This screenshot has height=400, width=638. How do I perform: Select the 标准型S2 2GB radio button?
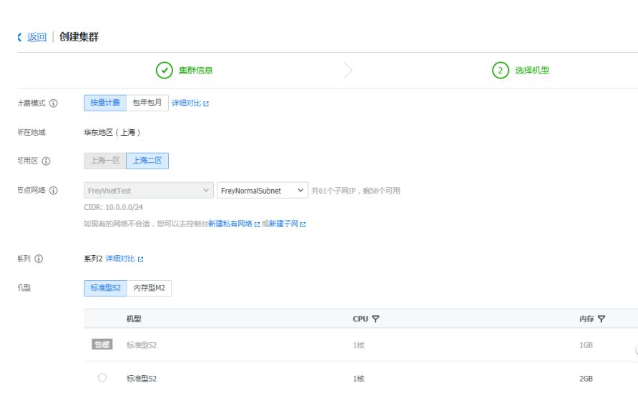102,378
